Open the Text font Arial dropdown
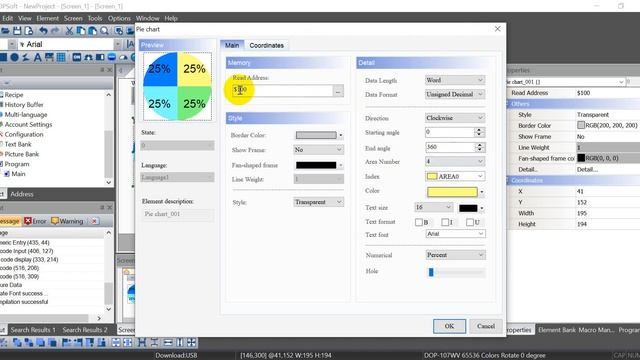This screenshot has height=360, width=640. pyautogui.click(x=455, y=234)
